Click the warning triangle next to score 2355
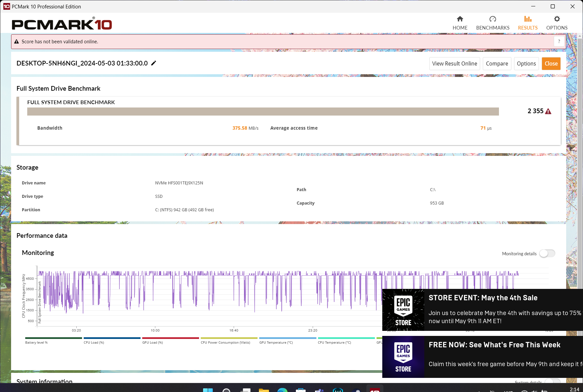The width and height of the screenshot is (583, 392). tap(548, 111)
